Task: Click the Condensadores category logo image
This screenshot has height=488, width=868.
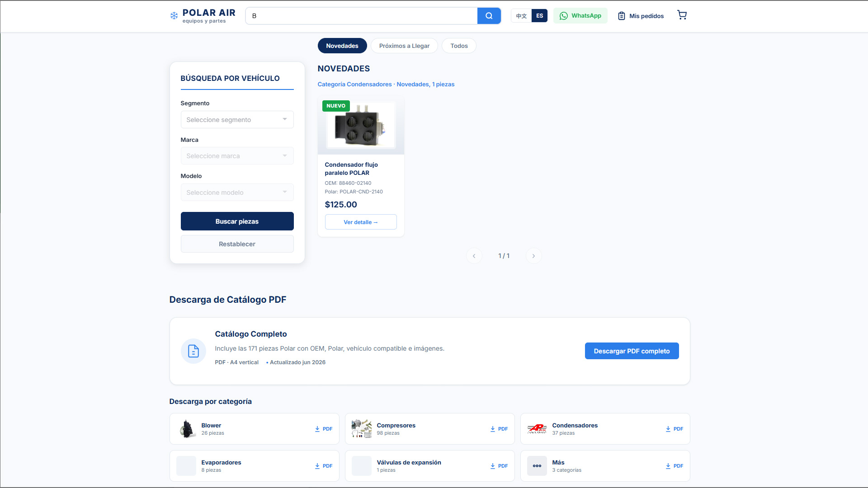Action: pyautogui.click(x=537, y=429)
